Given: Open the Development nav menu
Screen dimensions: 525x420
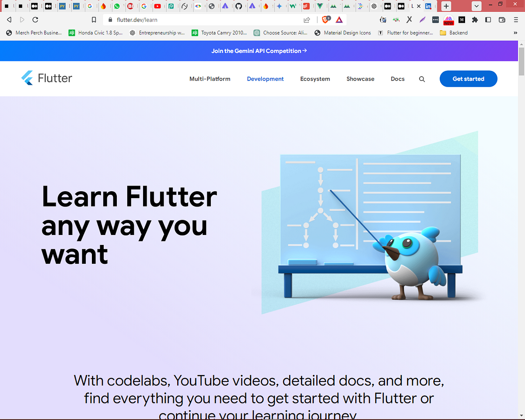Looking at the screenshot, I should (x=265, y=79).
